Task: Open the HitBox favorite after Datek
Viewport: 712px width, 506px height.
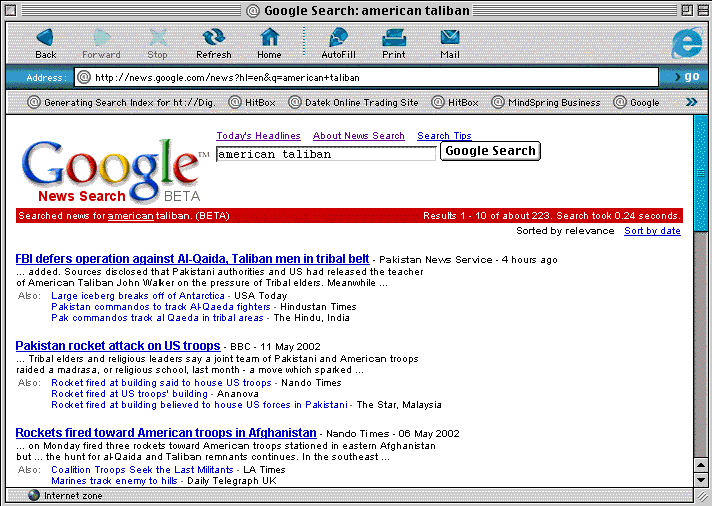Action: (x=455, y=102)
